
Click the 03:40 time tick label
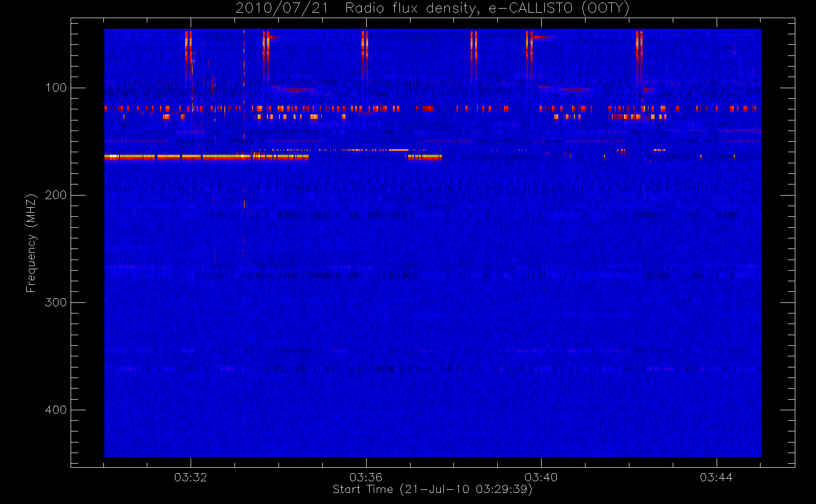coord(541,477)
